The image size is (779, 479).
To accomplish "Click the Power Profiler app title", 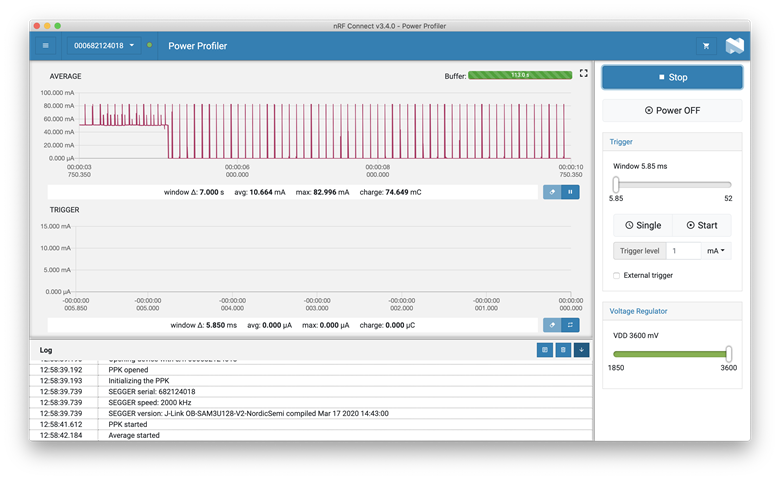I will pos(197,46).
